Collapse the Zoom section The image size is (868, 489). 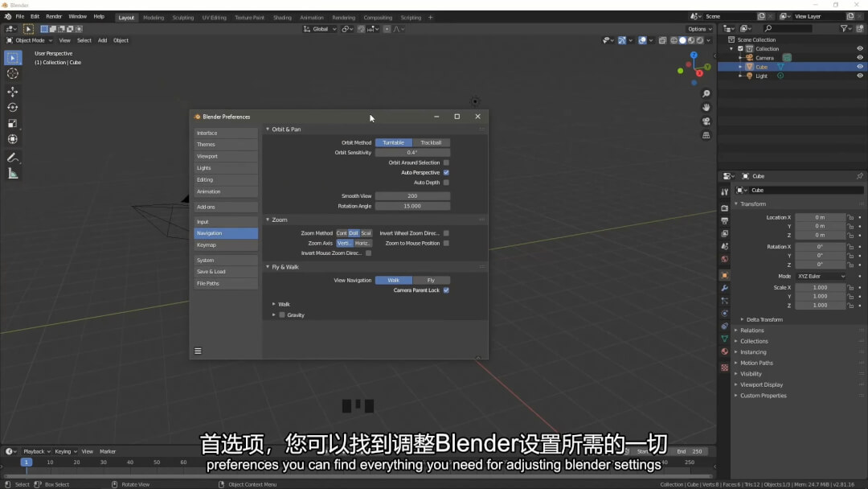point(268,220)
